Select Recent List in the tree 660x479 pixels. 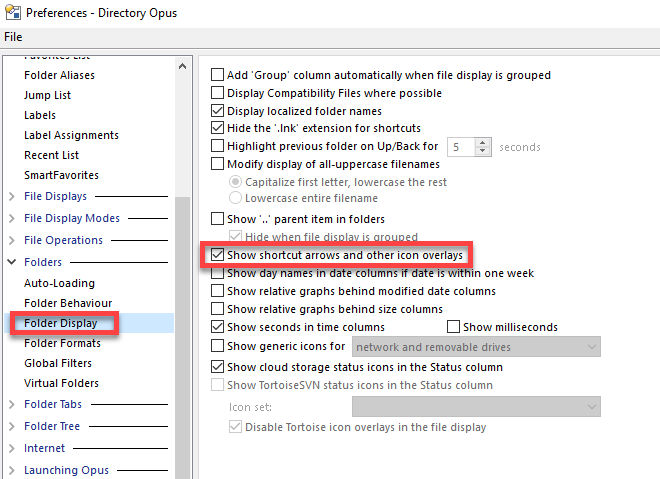pyautogui.click(x=51, y=155)
